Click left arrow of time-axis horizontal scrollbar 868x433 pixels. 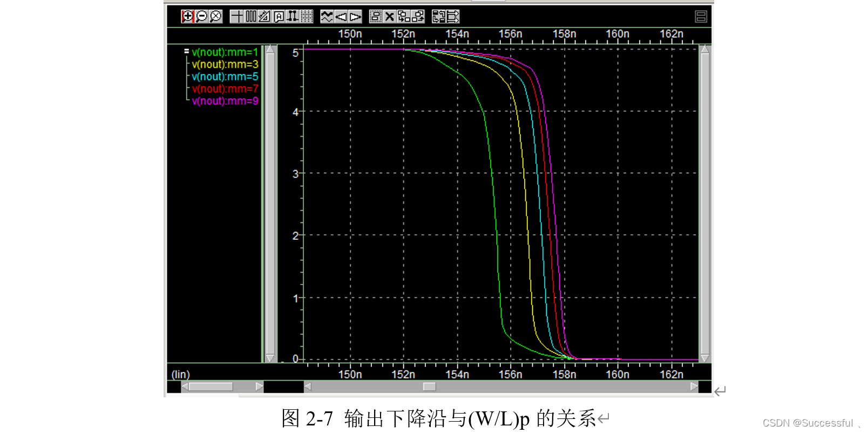(x=308, y=387)
